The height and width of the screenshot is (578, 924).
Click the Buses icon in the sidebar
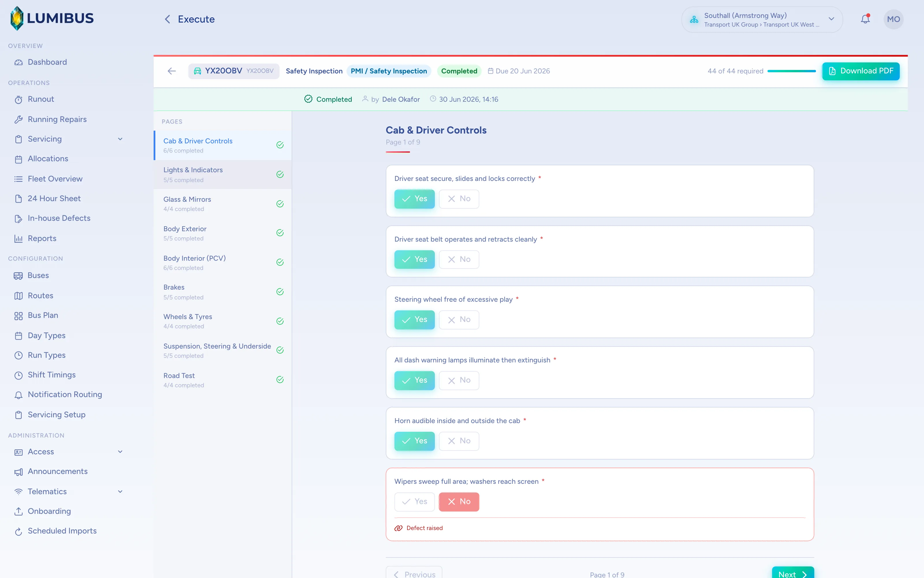[x=18, y=276]
